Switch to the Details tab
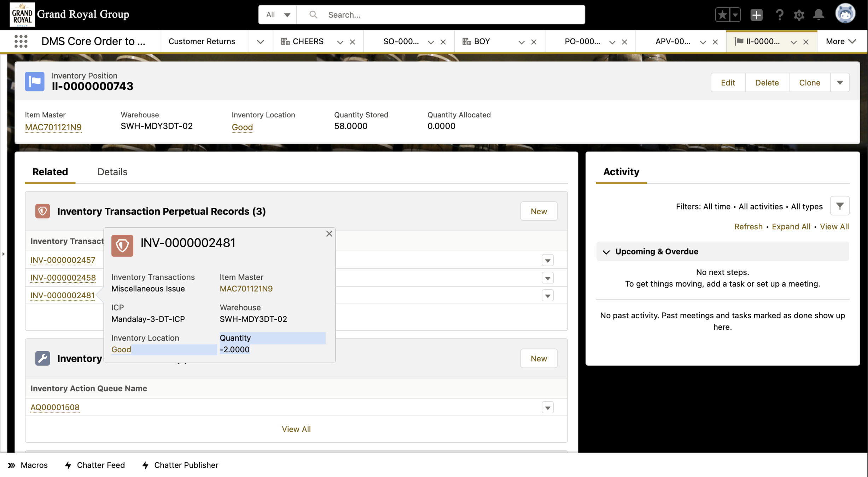 [112, 172]
